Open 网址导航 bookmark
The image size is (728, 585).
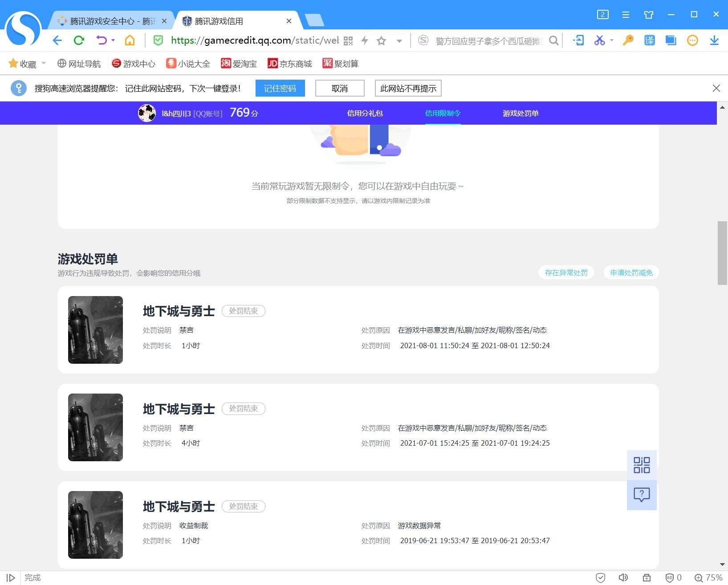[79, 64]
